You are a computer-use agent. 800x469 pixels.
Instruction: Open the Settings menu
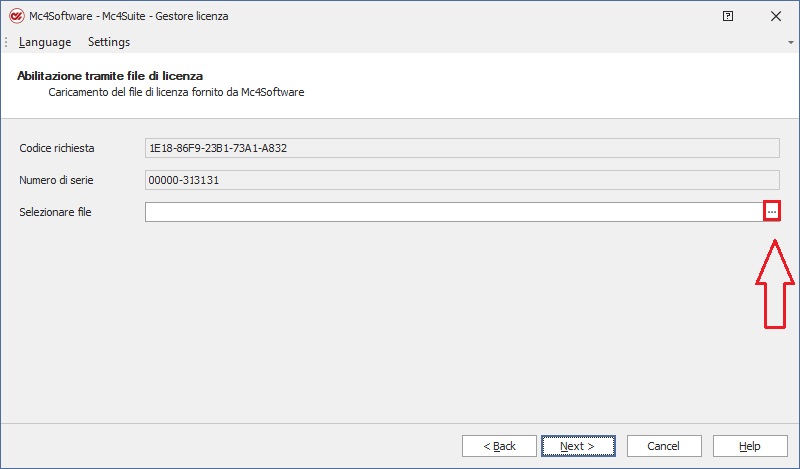[x=109, y=42]
